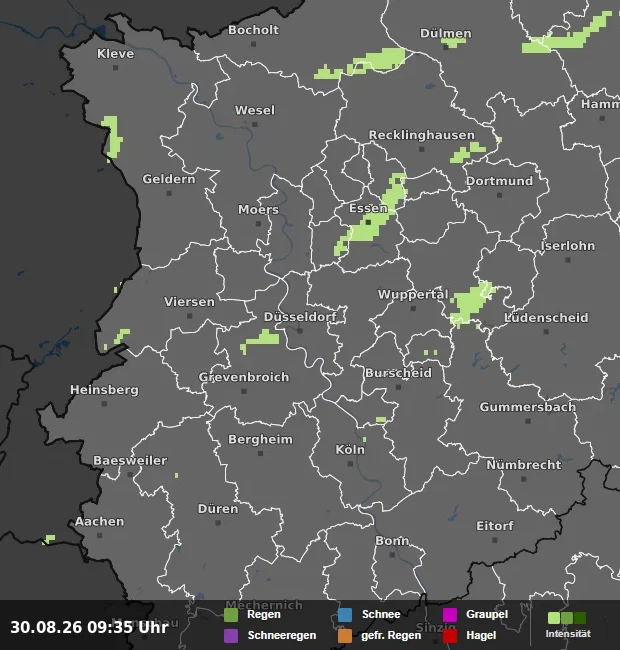This screenshot has height=650, width=620.
Task: Click the Graupel legend label
Action: (x=487, y=614)
